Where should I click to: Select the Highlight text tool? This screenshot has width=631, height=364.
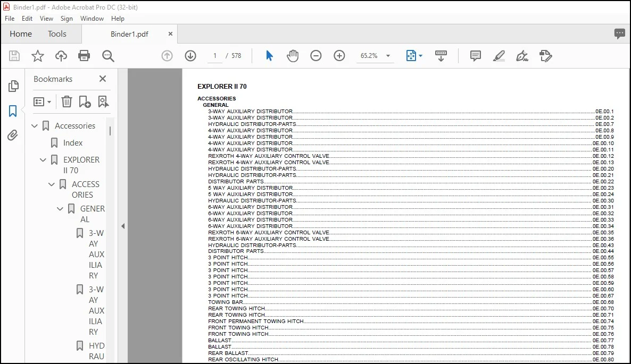tap(499, 56)
